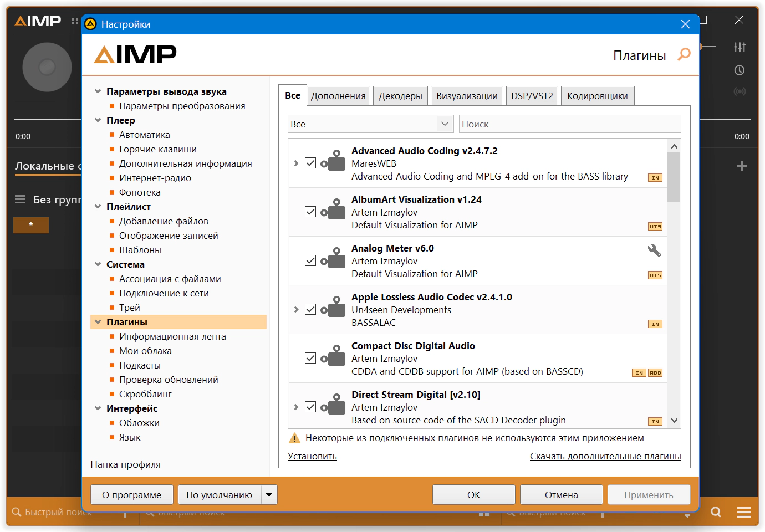Click the plugin list scrollbar thumb
This screenshot has width=765, height=532.
674,177
